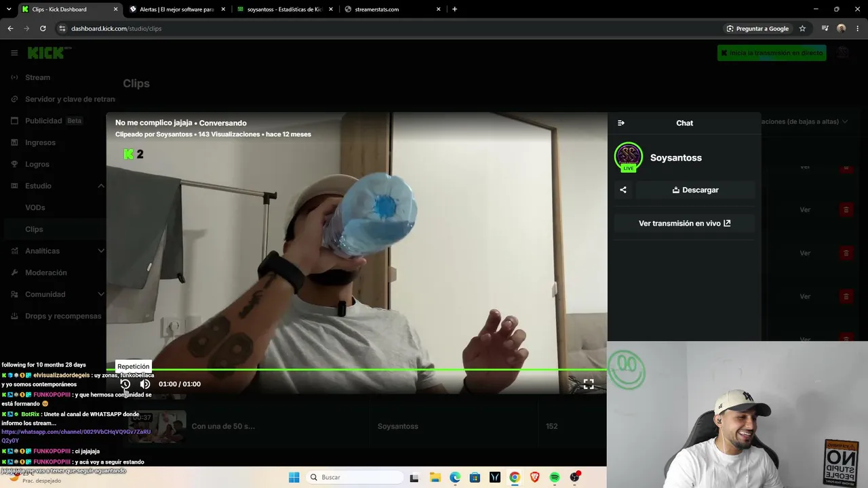Open Ver transmisión en vivo link

point(684,223)
